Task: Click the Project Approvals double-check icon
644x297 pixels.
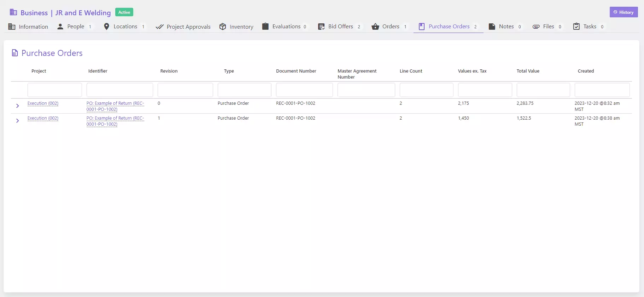Action: click(x=159, y=27)
